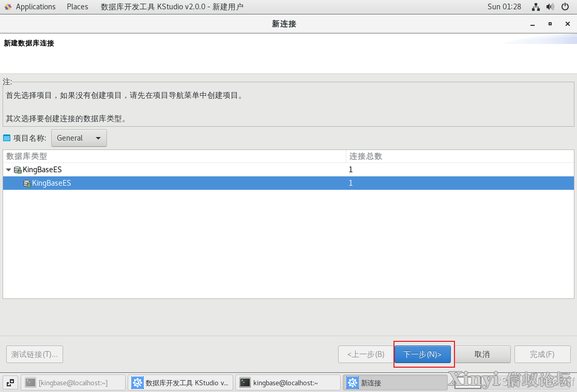Minimize the 新连接 dialog window

(x=533, y=24)
